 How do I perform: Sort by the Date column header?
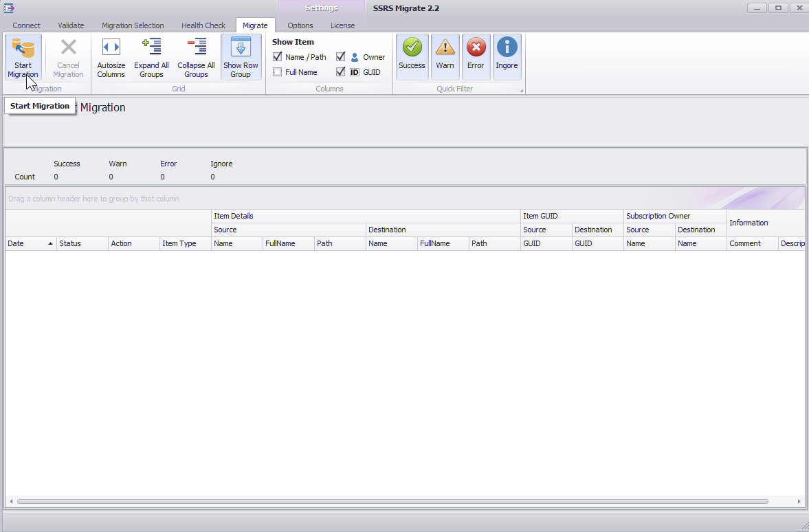coord(31,243)
